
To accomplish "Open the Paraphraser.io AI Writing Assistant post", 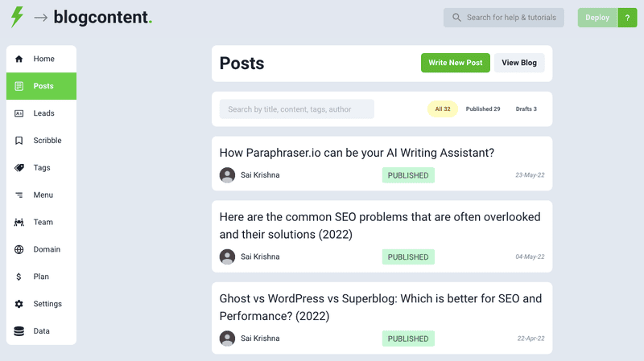I will tap(357, 153).
